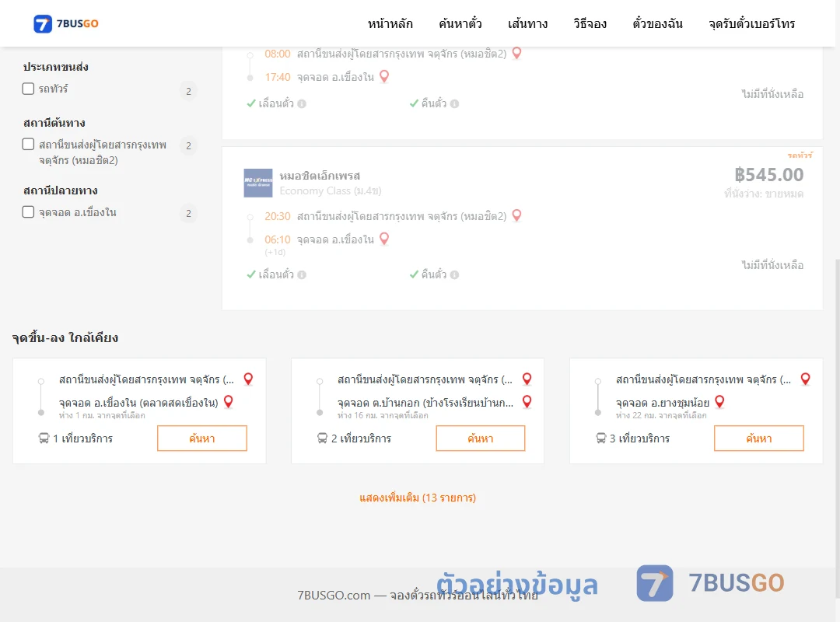
Task: Tick the จุดจอด อ.เขื่องใน destination checkbox
Action: (29, 211)
